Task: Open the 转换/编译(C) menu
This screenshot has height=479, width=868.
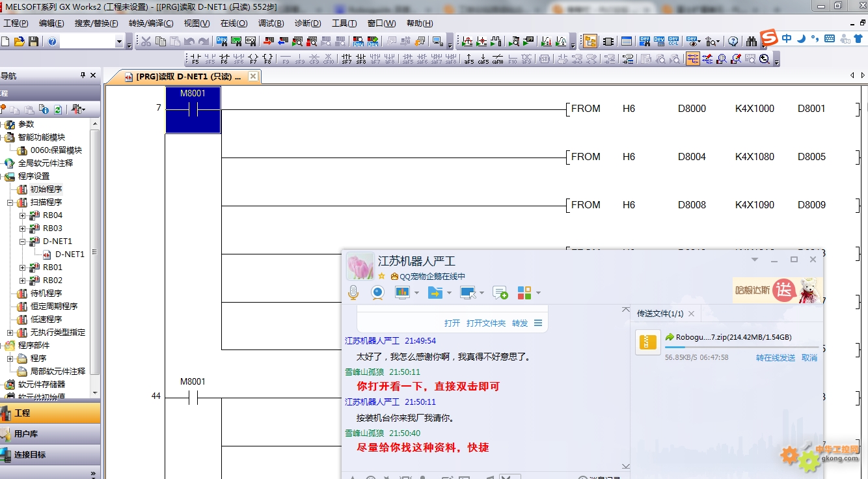Action: pyautogui.click(x=151, y=23)
